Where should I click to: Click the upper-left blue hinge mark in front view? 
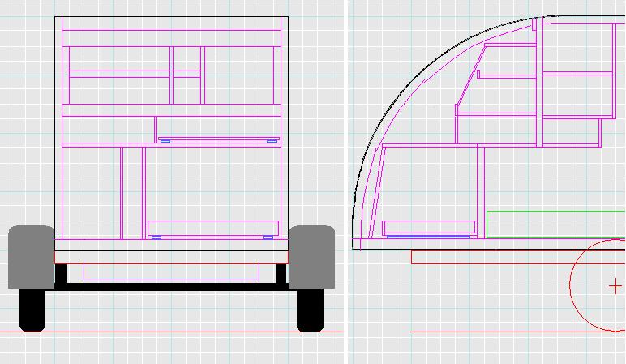[x=165, y=141]
